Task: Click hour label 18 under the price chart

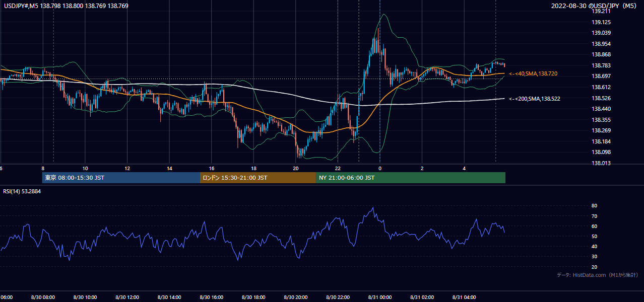Action: point(253,168)
